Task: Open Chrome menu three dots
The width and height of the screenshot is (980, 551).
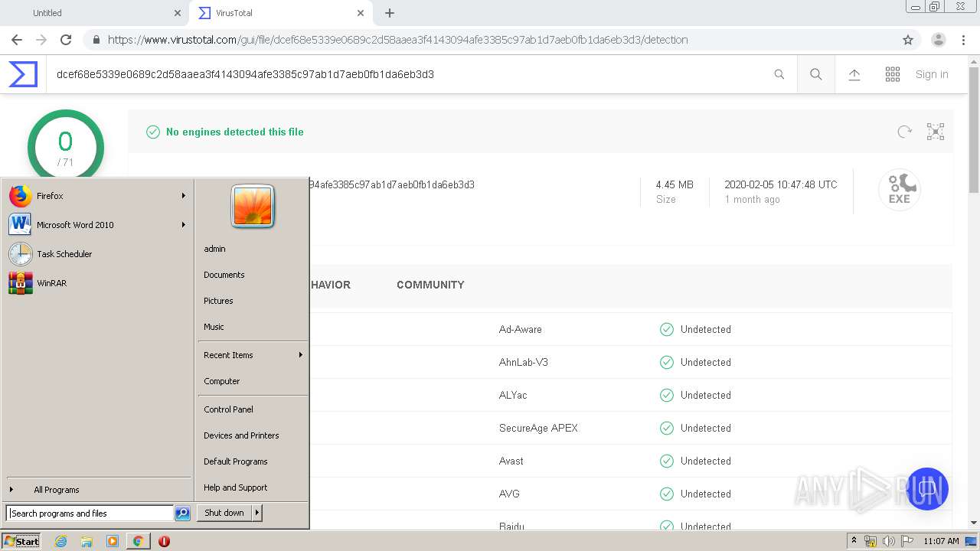Action: point(964,40)
